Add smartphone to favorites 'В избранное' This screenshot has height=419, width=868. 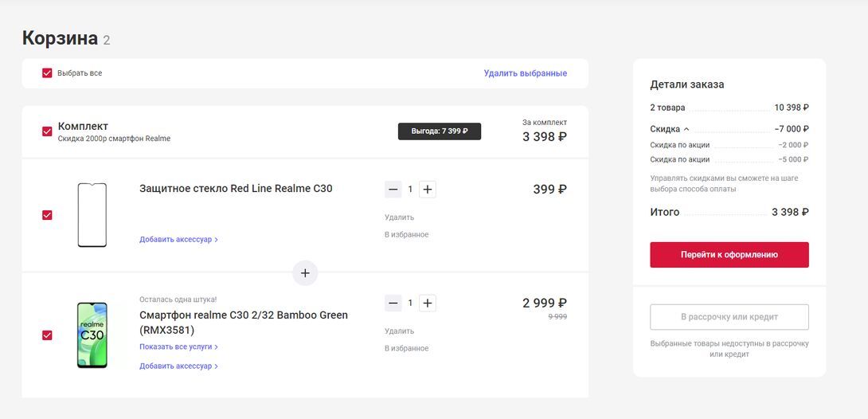pos(406,348)
